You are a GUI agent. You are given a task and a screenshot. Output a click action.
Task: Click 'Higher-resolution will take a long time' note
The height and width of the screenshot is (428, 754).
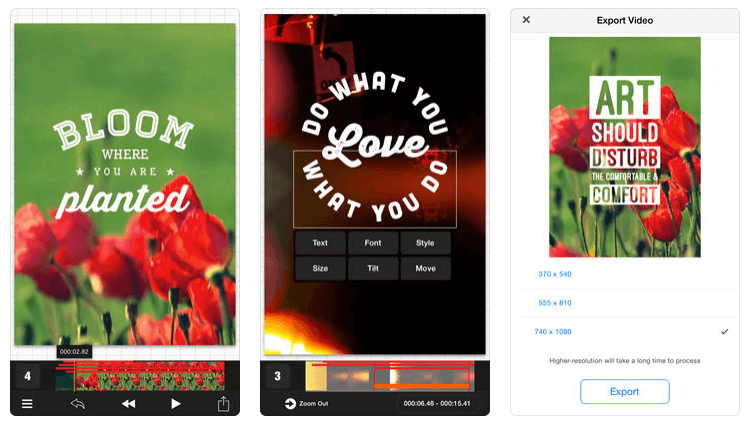tap(625, 361)
